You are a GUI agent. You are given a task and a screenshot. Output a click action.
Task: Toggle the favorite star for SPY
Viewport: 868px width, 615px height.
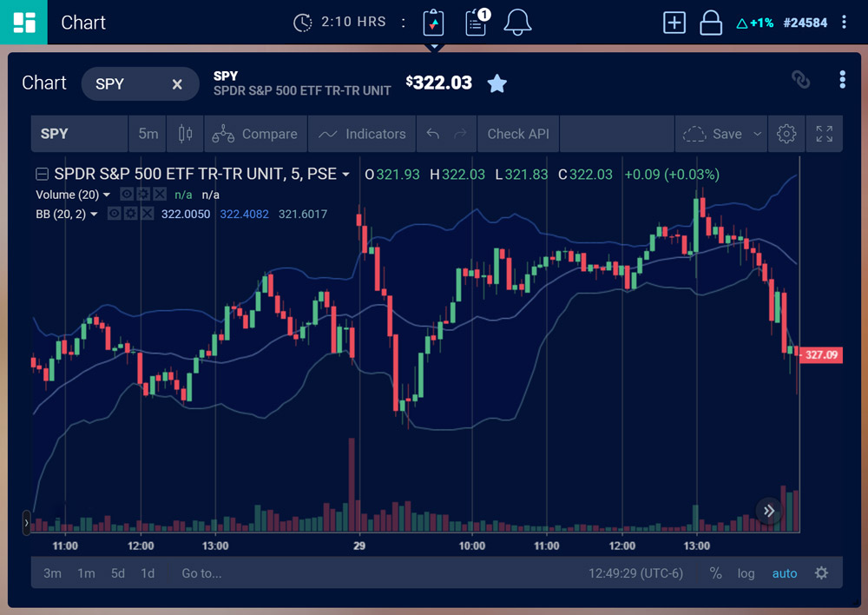click(497, 83)
